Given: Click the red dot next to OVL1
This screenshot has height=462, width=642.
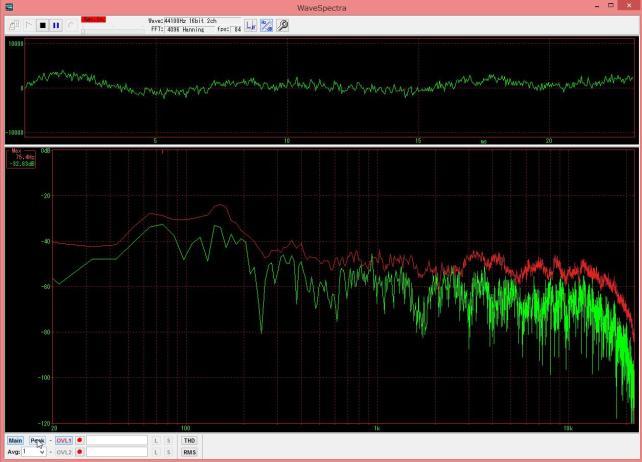Looking at the screenshot, I should pyautogui.click(x=80, y=440).
